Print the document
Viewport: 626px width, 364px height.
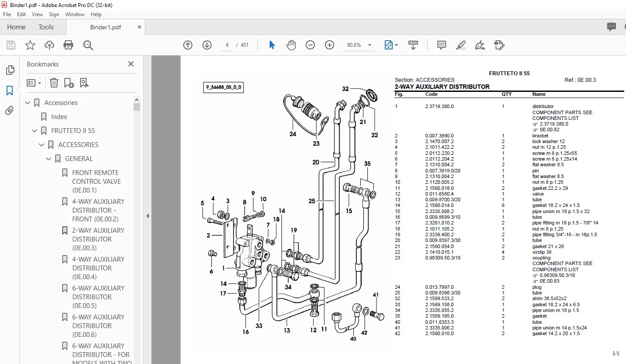(x=68, y=45)
